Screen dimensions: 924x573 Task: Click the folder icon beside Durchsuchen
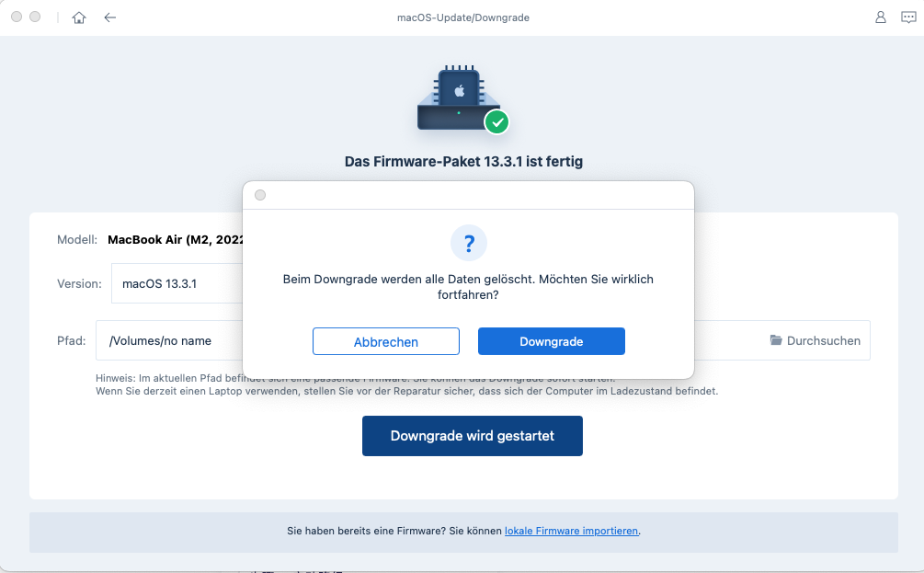pos(775,340)
